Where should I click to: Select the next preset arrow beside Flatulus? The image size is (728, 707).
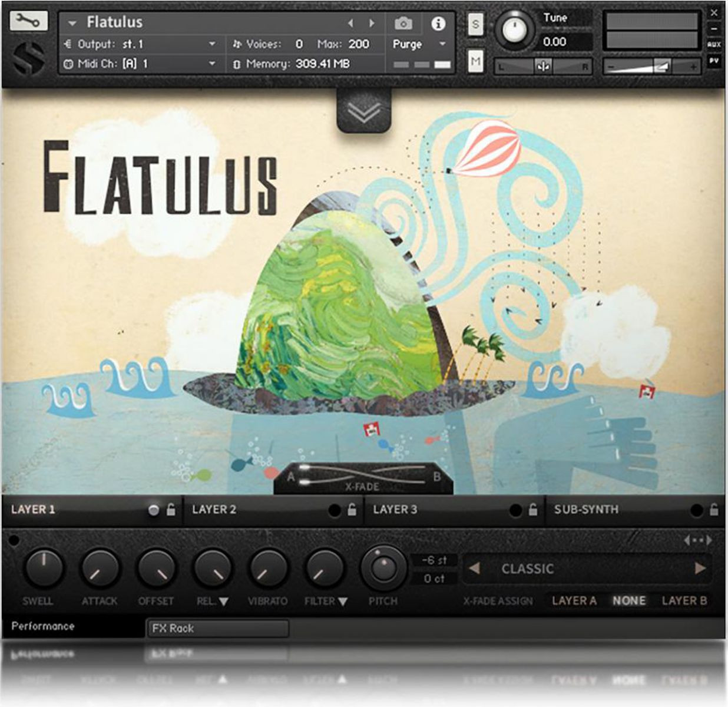coord(372,23)
